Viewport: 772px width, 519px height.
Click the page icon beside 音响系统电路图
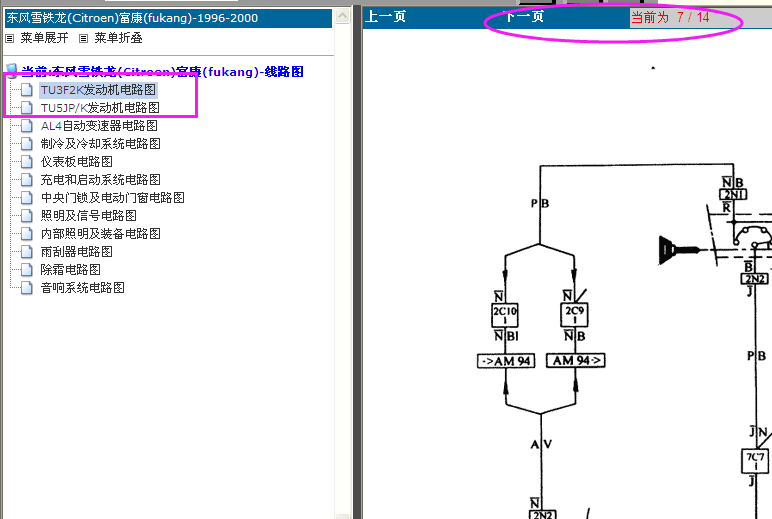(27, 288)
